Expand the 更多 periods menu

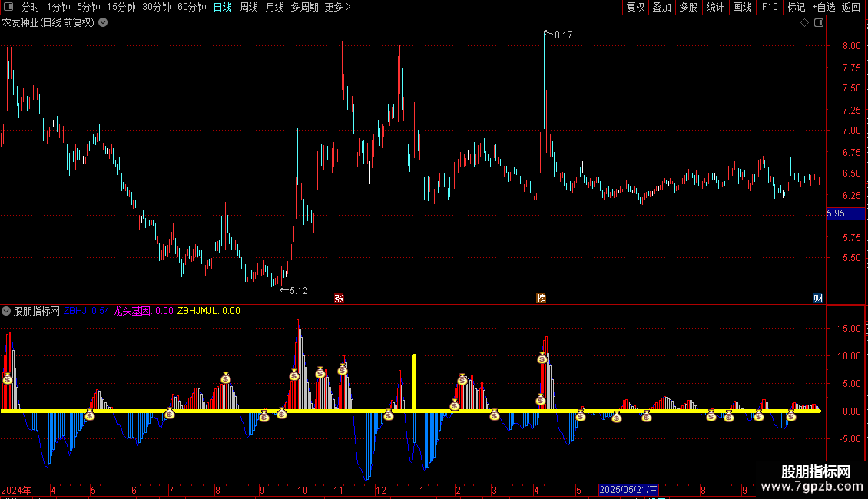coord(338,7)
